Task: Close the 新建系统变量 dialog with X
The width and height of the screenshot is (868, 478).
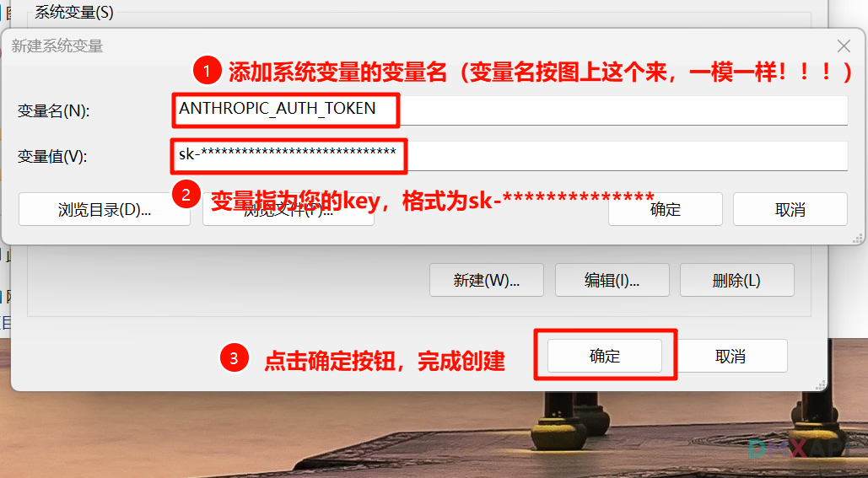Action: pyautogui.click(x=844, y=46)
